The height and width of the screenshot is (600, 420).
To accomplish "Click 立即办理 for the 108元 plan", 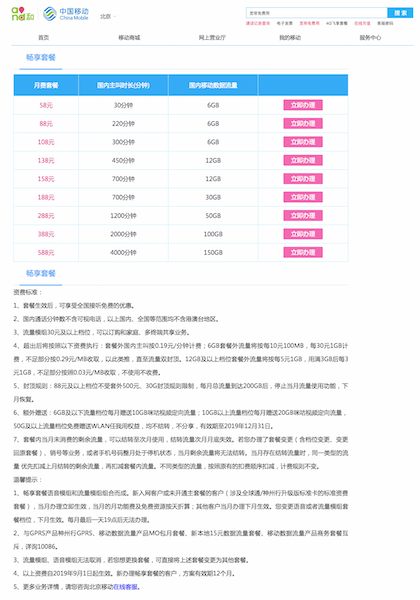I will click(303, 142).
